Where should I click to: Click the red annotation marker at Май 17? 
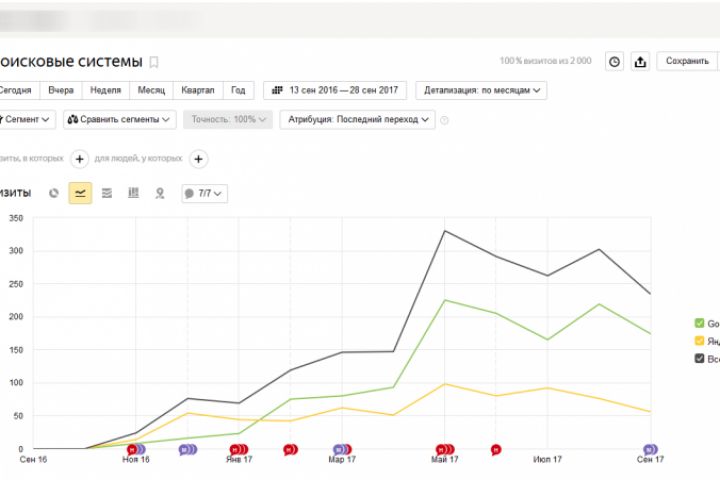point(443,450)
